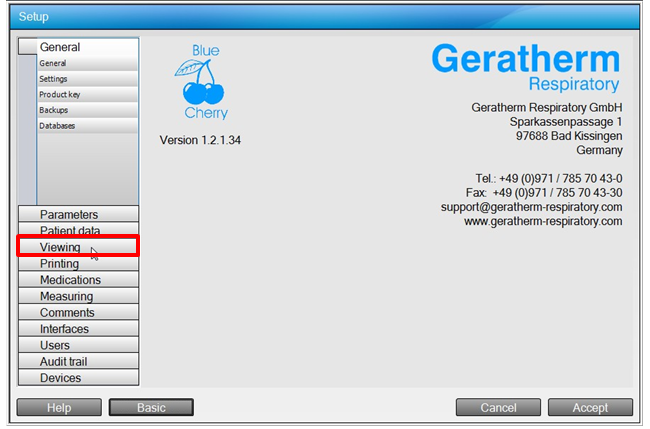
Task: Cancel the setup dialog
Action: click(498, 407)
